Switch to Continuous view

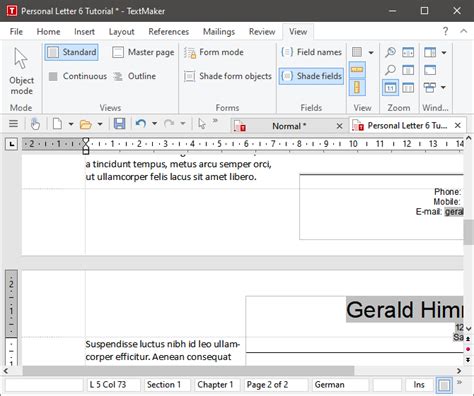[78, 76]
